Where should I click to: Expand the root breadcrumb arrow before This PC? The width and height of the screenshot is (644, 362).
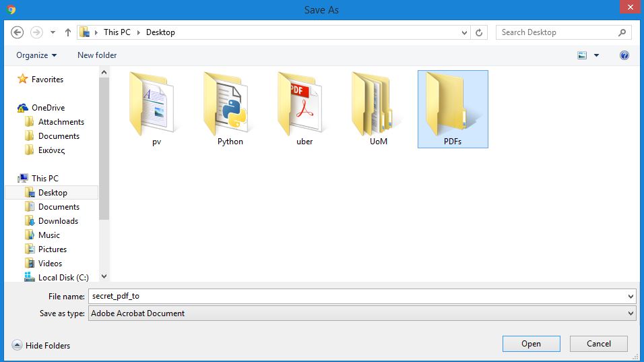pyautogui.click(x=96, y=32)
